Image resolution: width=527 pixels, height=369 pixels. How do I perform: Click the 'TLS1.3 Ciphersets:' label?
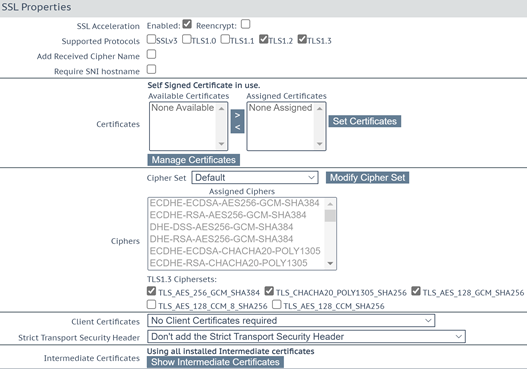coord(182,279)
